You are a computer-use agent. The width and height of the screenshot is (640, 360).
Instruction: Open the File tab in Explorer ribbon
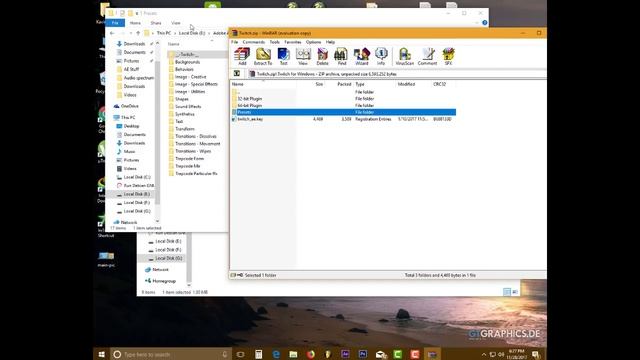(x=115, y=23)
